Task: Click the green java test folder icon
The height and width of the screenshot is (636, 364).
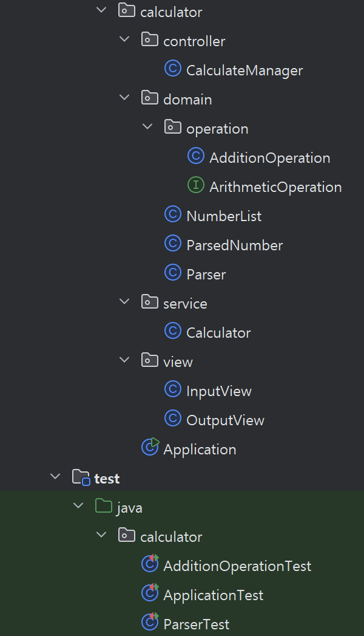Action: [104, 506]
